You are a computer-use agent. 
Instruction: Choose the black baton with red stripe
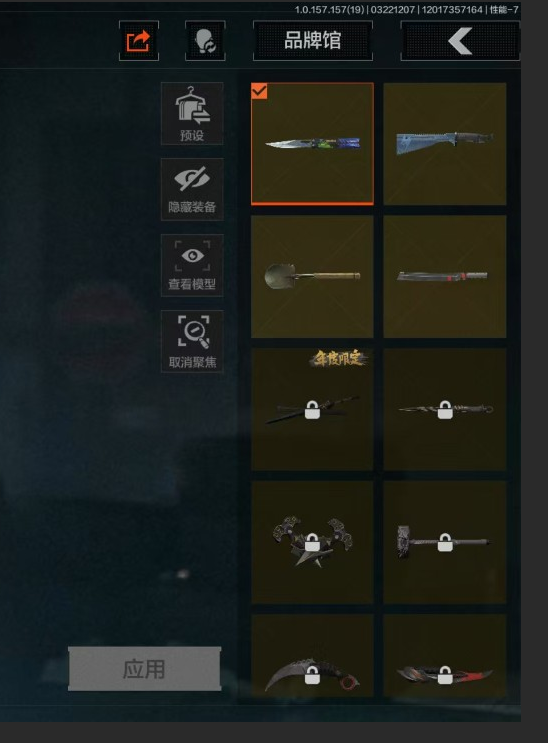[445, 277]
